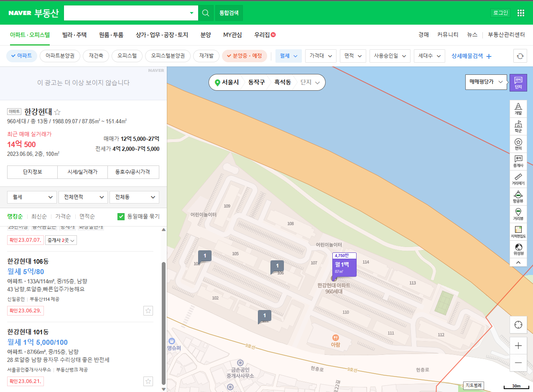Open the 월세 filter dropdown in toolbar
Screen dimensions: 533x392
[288, 56]
